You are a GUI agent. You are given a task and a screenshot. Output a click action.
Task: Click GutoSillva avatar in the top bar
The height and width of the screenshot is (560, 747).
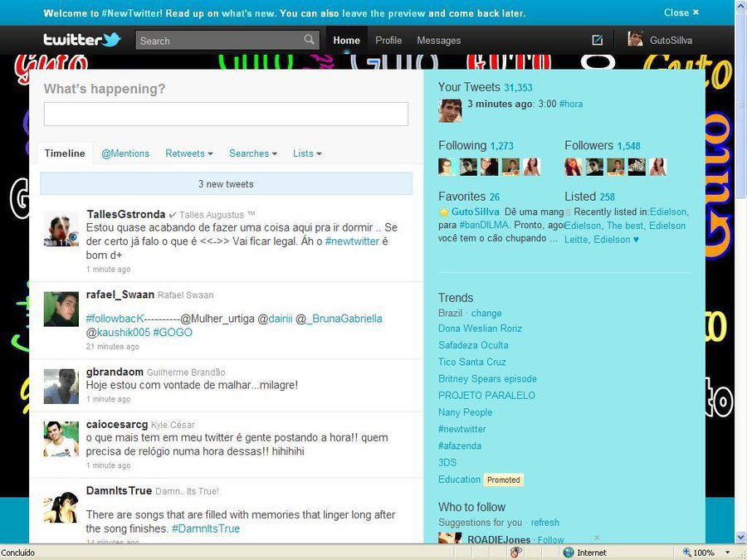pos(635,39)
